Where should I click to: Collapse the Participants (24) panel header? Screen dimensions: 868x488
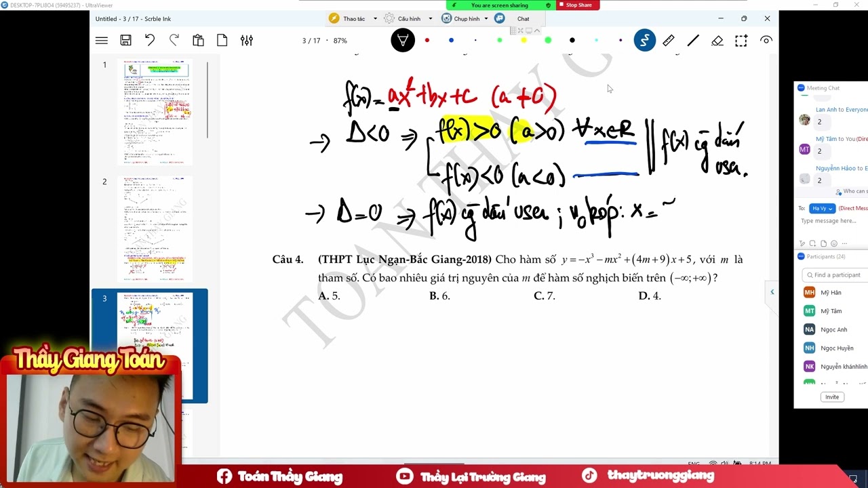(x=831, y=257)
